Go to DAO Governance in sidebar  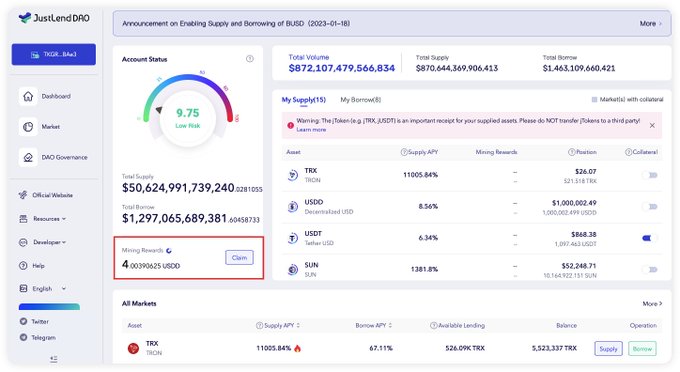[64, 157]
